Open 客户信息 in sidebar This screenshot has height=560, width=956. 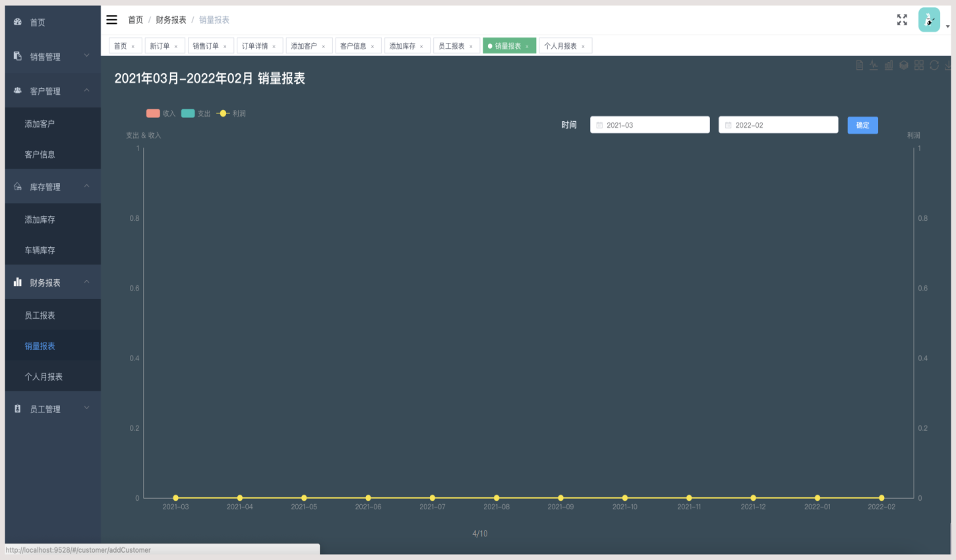coord(53,154)
